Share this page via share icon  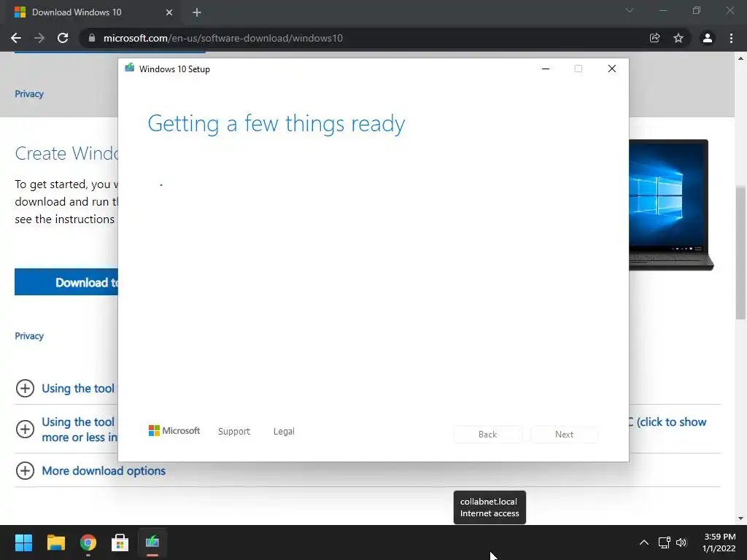(x=655, y=38)
